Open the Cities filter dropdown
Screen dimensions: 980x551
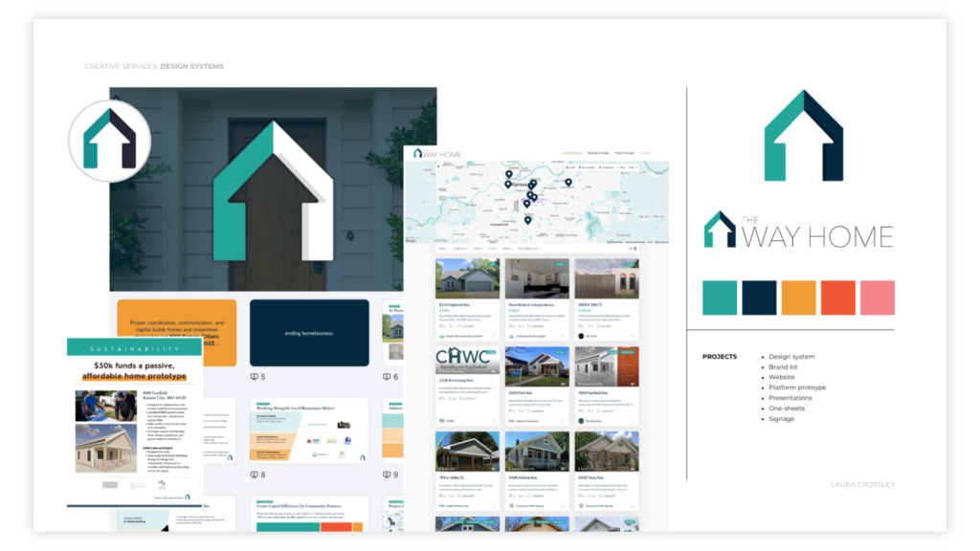(493, 249)
